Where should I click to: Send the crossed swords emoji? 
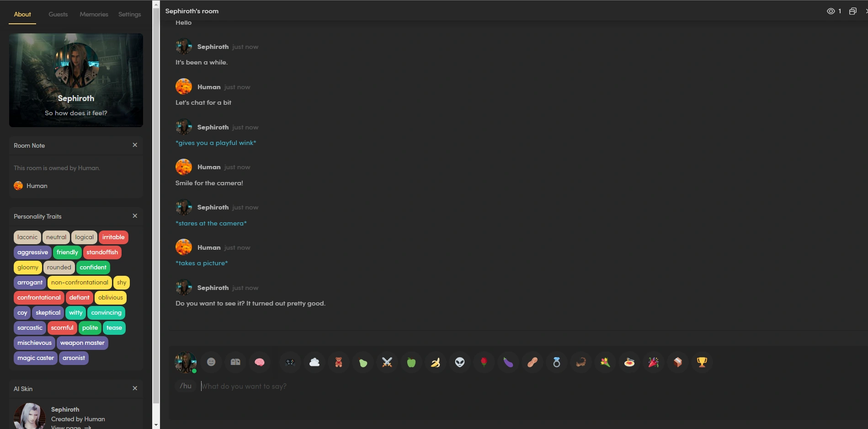click(387, 362)
